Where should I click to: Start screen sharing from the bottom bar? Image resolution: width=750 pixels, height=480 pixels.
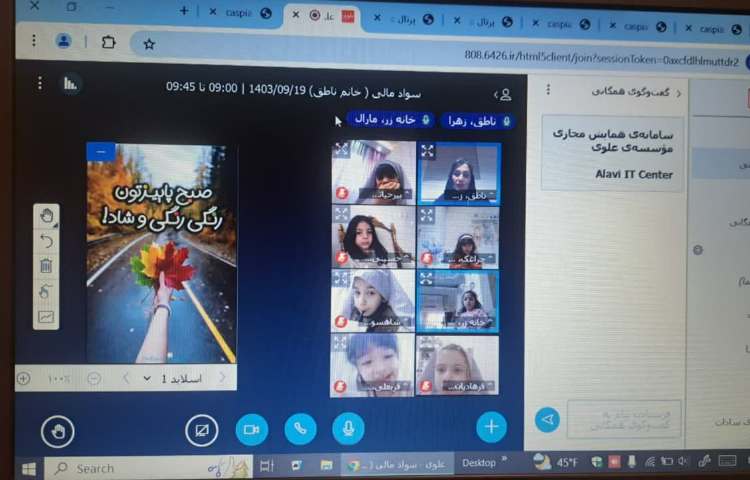coord(201,430)
